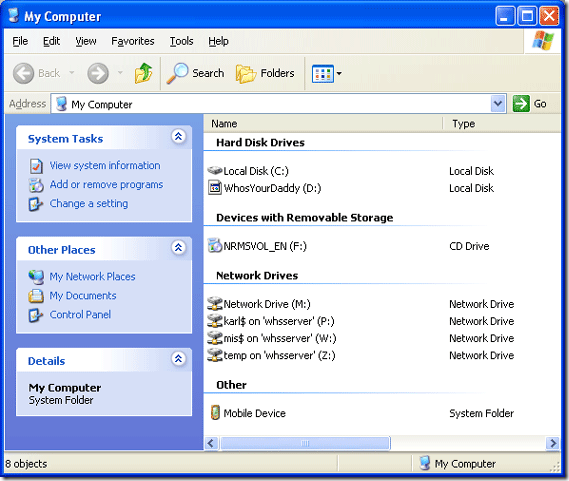The width and height of the screenshot is (569, 481).
Task: Click the horizontal scrollbar thumb
Action: coord(305,443)
